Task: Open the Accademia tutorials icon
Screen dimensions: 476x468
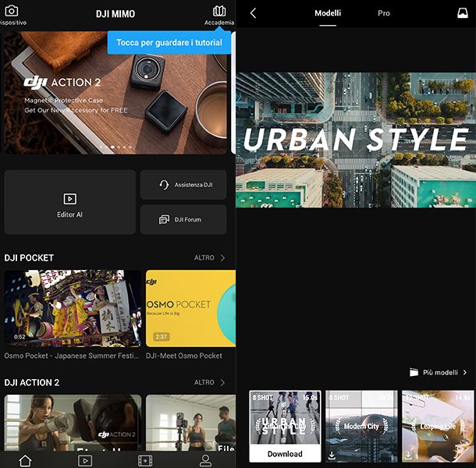Action: pos(219,12)
